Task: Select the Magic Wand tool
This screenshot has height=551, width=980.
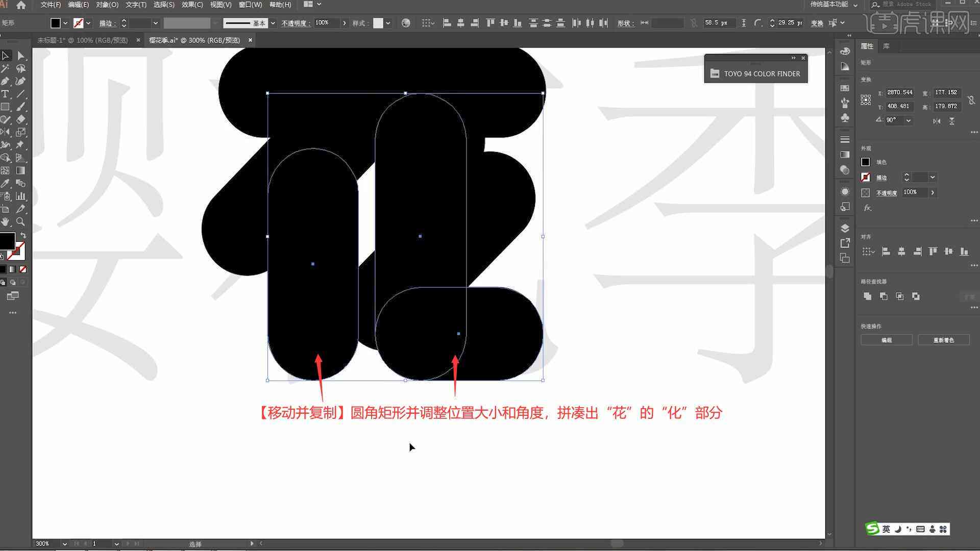Action: point(6,68)
